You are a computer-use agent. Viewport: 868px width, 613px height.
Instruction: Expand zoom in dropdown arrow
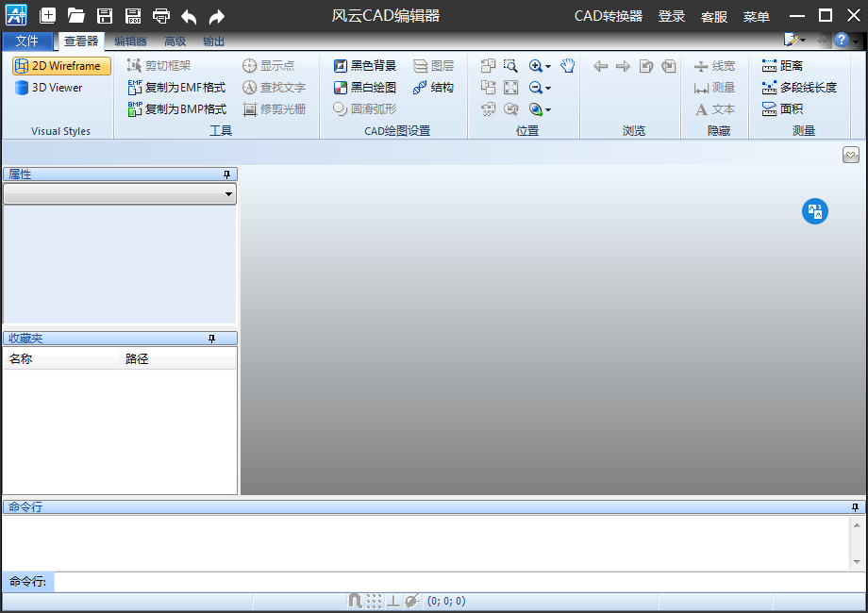(548, 66)
